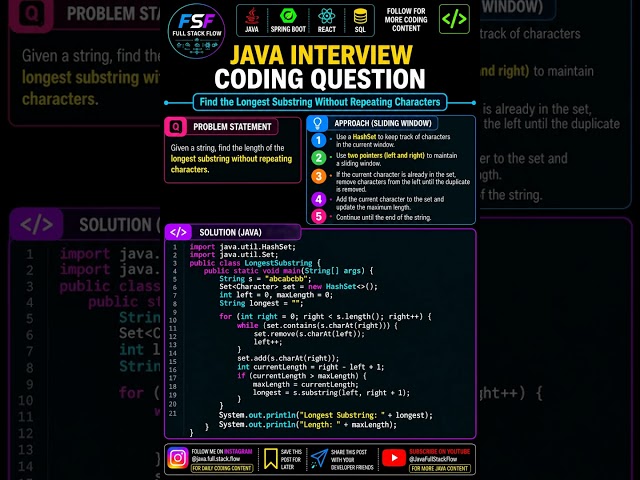
Task: Click the blue step 1 circle
Action: point(318,140)
